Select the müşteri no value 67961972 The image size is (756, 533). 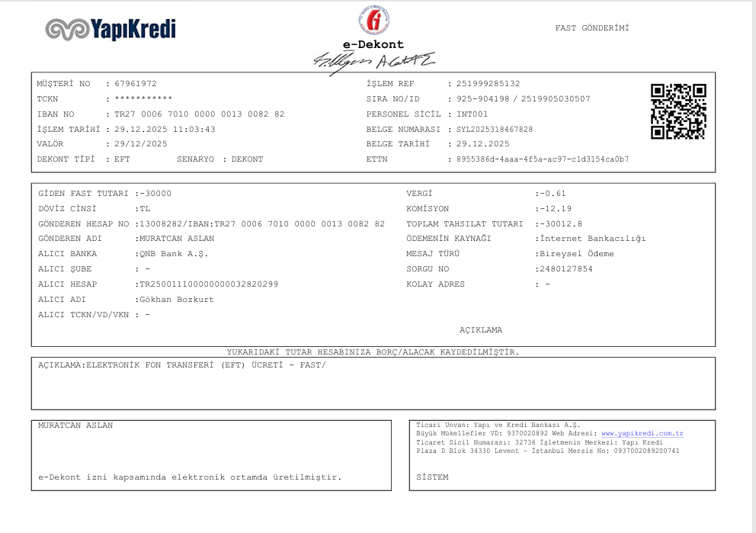tap(136, 83)
